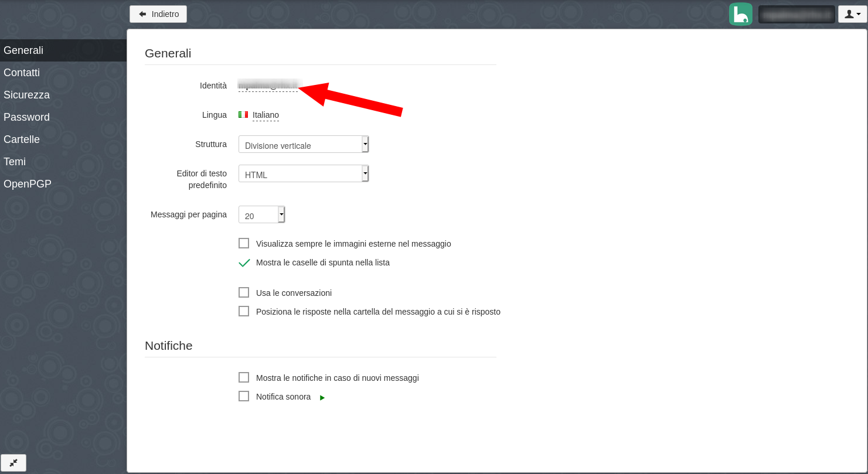Tick Posiziona le risposte nella cartella checkbox

(244, 311)
